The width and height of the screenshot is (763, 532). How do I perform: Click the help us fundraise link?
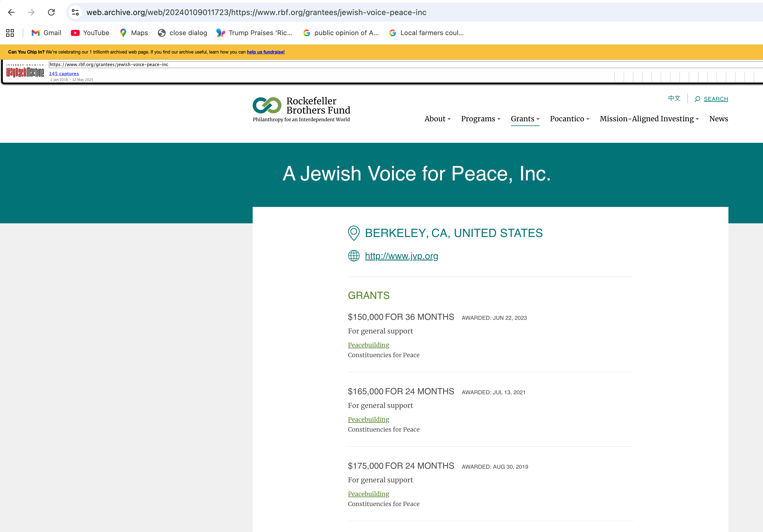[265, 52]
